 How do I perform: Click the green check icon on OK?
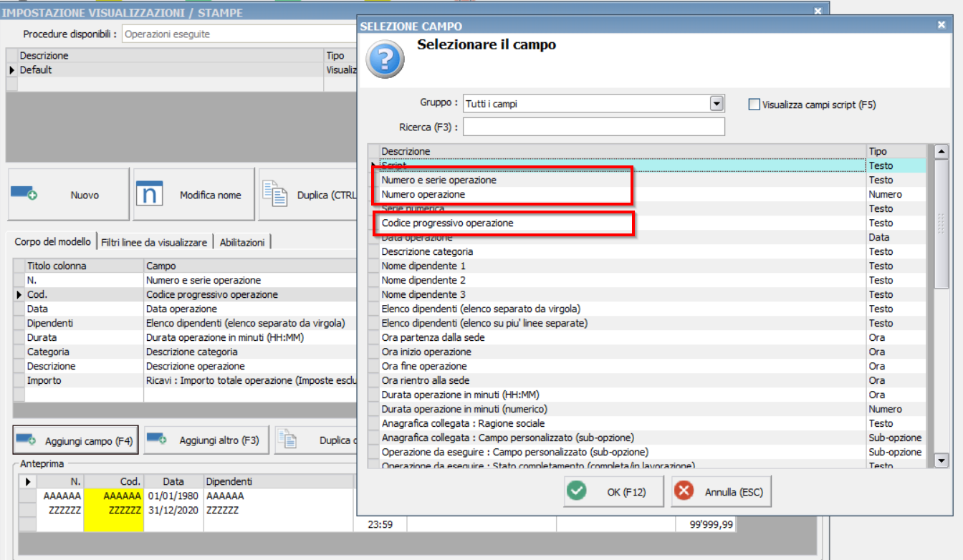[x=576, y=491]
